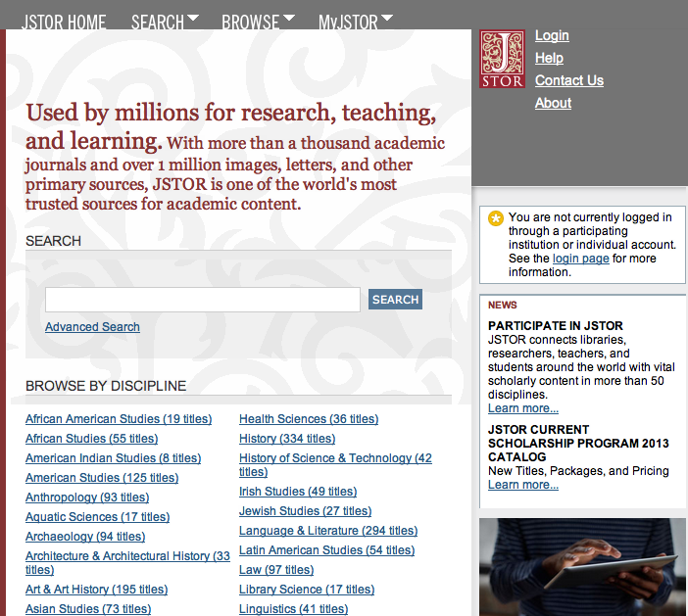Browse Architecture & Architectural History (33 titles)
Screen dimensions: 688x616
click(127, 562)
